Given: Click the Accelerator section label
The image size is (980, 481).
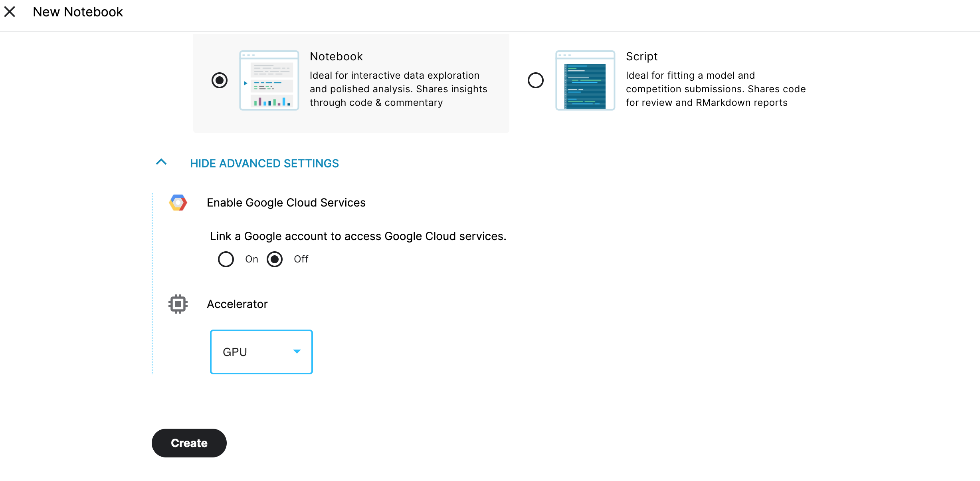Looking at the screenshot, I should point(237,304).
